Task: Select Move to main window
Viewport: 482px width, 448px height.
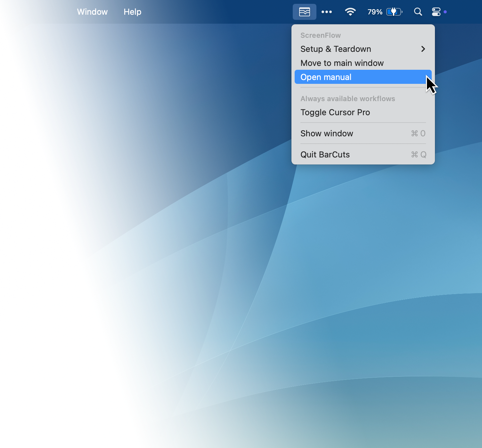Action: click(x=342, y=63)
